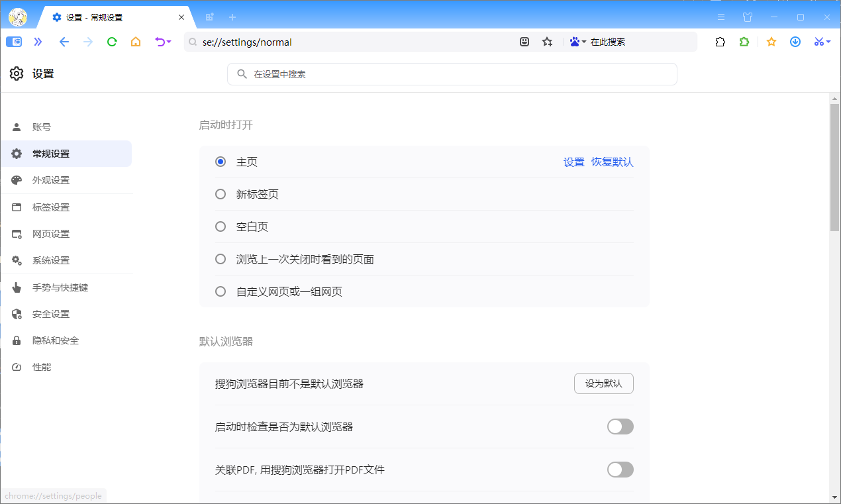Image resolution: width=841 pixels, height=504 pixels.
Task: Toggle 启动时检查是否为默认浏览器 switch
Action: point(620,427)
